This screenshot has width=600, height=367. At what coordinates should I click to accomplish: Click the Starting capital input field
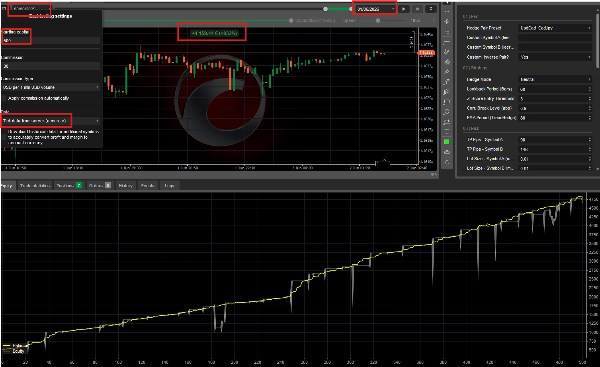pos(51,40)
